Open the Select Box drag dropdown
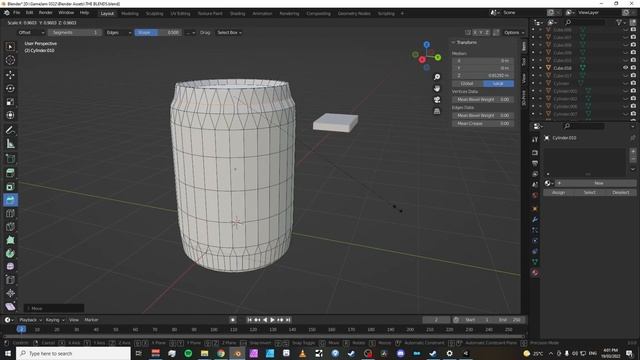 (x=229, y=32)
